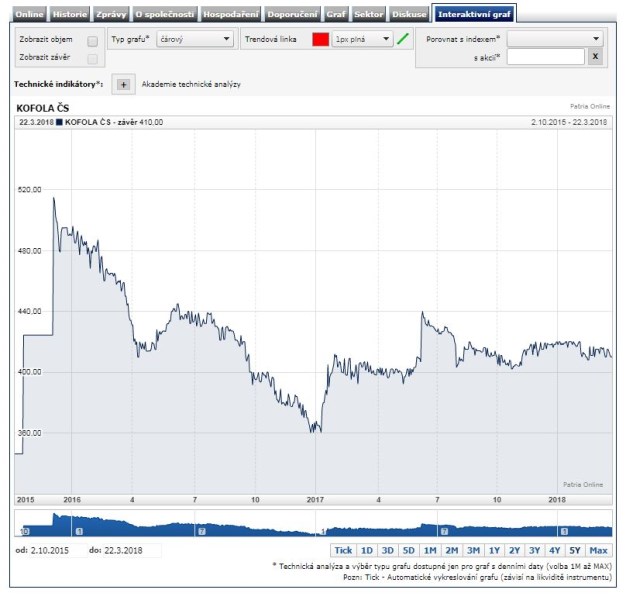Expand the Porovnat s indexem dropdown
Screen dimensions: 626x600
point(555,39)
